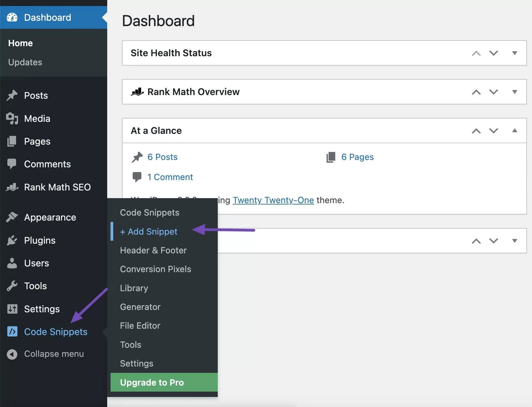Click the Pages icon in sidebar

[12, 141]
